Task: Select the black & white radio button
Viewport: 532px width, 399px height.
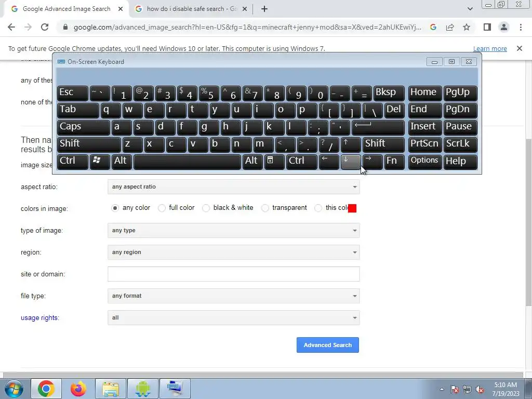Action: point(206,208)
